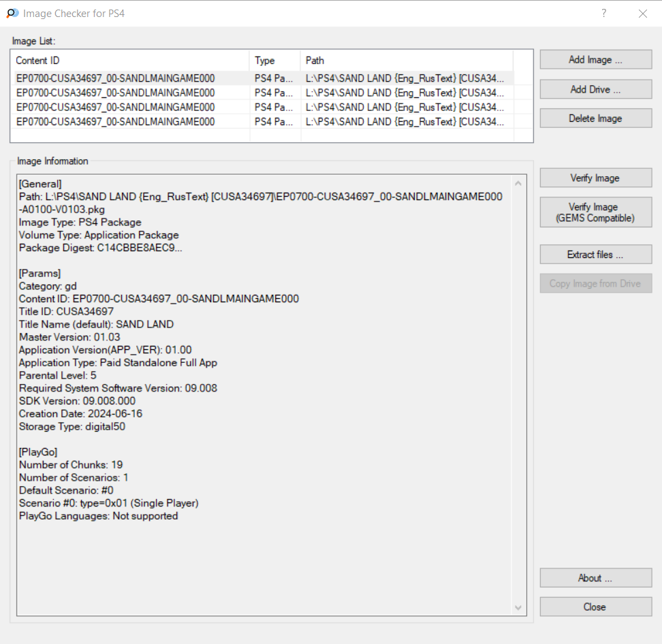Start the plain Verify Image check
Screen dimensions: 662x644
pos(595,178)
